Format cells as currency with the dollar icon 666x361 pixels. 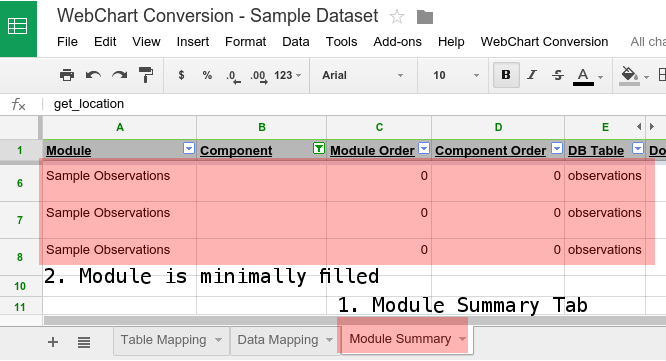[x=181, y=75]
